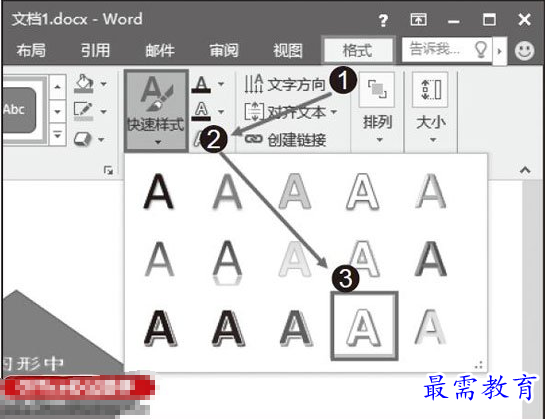Choose black fill WordArt style in first row
The width and height of the screenshot is (545, 419).
click(158, 191)
